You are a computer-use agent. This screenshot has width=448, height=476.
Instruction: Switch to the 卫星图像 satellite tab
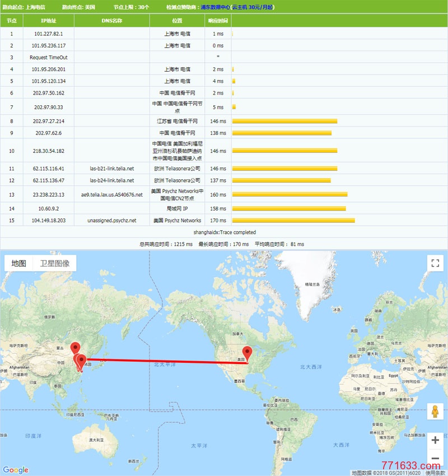tap(55, 263)
